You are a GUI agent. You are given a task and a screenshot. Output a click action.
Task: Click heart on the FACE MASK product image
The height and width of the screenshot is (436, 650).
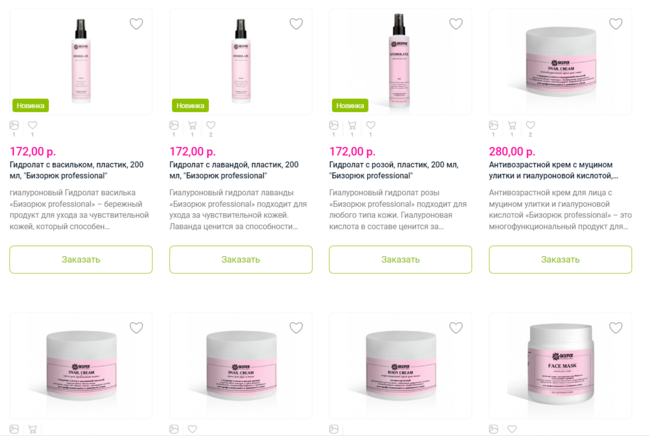click(x=616, y=328)
